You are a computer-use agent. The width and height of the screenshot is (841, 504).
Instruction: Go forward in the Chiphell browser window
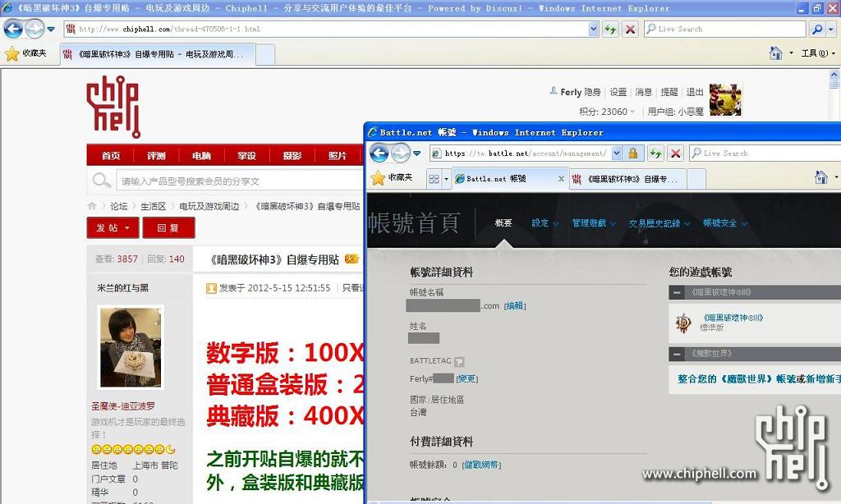tap(34, 29)
